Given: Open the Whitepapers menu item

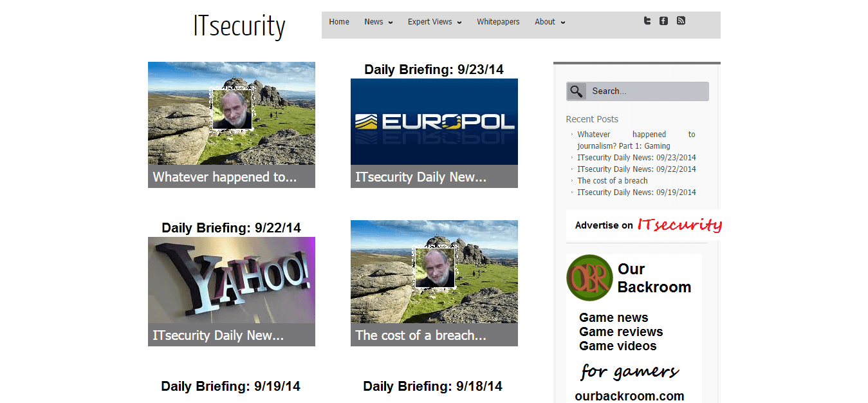Looking at the screenshot, I should point(498,22).
